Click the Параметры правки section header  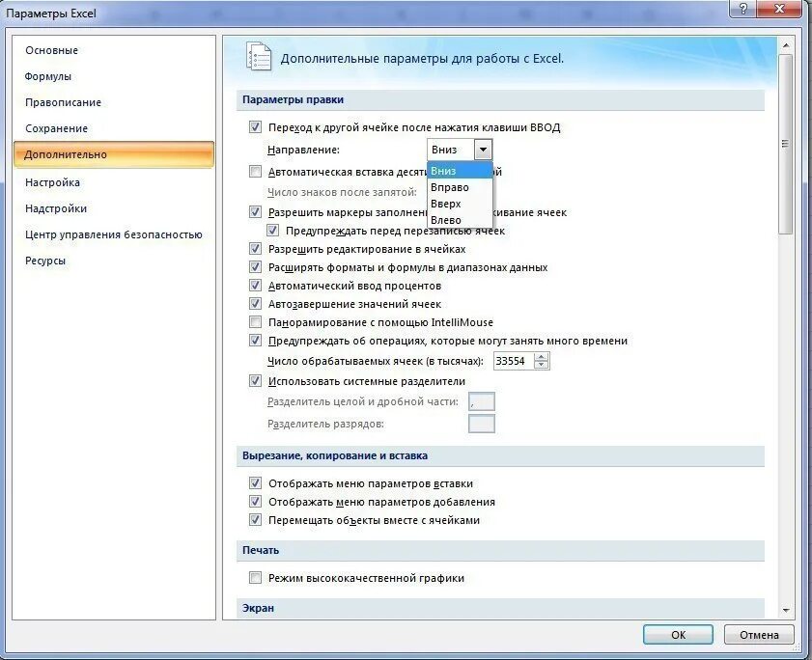click(500, 100)
